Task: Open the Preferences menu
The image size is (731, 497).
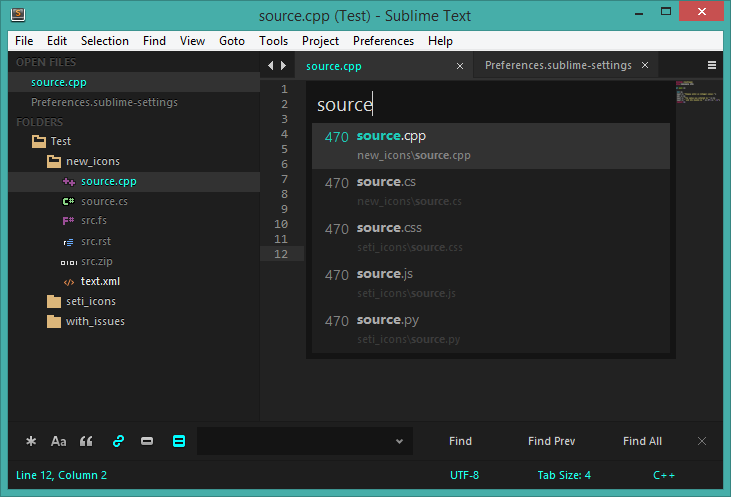Action: coord(383,41)
